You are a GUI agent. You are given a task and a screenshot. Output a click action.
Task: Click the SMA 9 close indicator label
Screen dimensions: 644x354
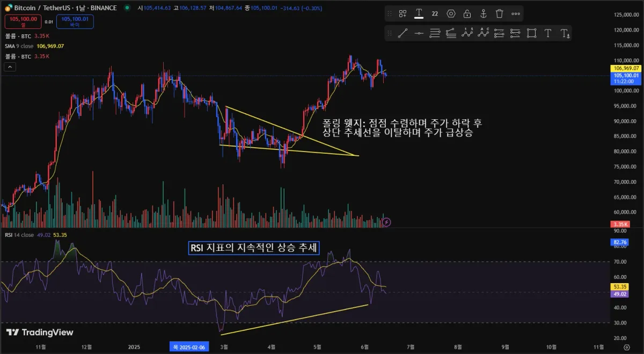(x=19, y=46)
